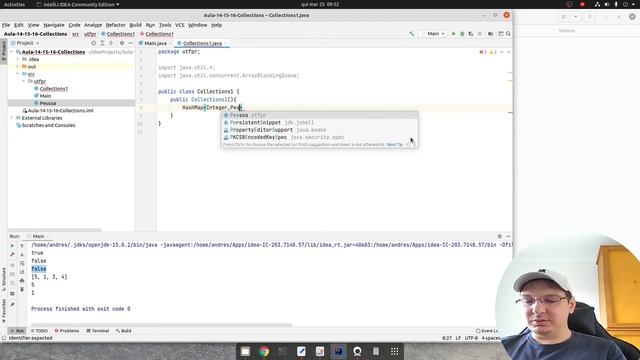Hide Run tool window minus icon
This screenshot has height=360, width=640.
[508, 236]
